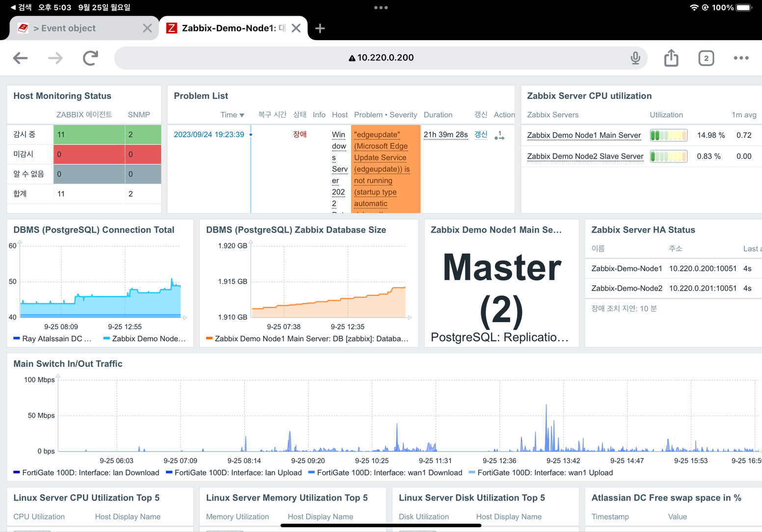
Task: Return to search via back-to-검색 indicator
Action: 21,7
